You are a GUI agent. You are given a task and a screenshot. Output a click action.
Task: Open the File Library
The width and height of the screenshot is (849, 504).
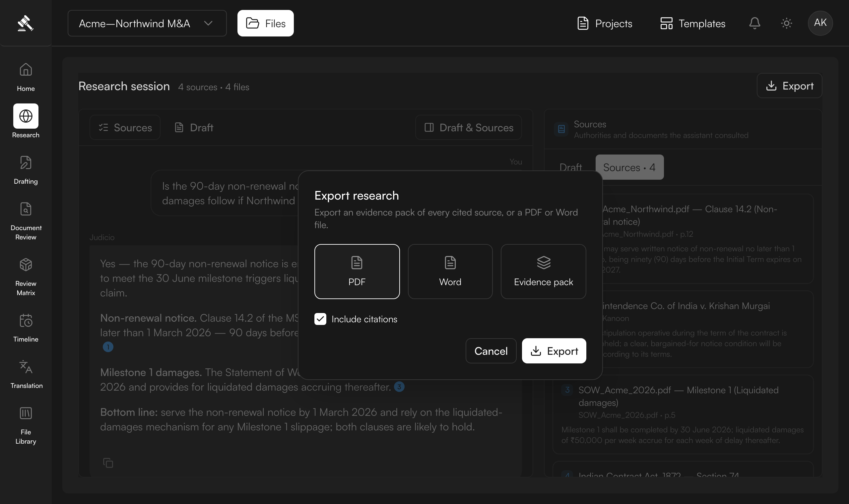click(26, 425)
